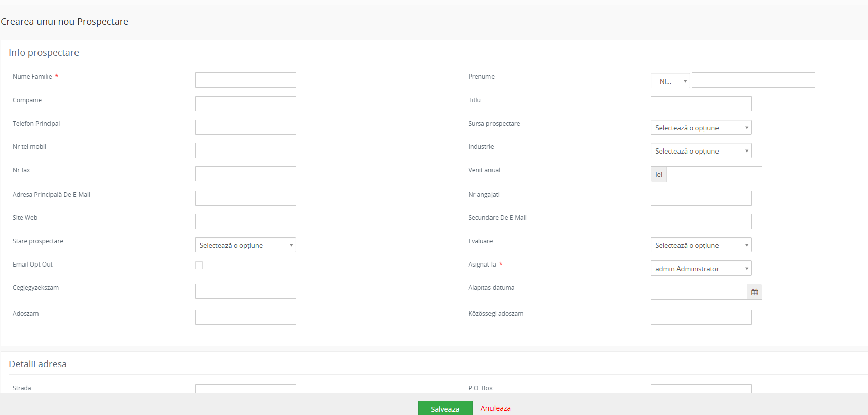Click the Salveaza button

[x=445, y=408]
